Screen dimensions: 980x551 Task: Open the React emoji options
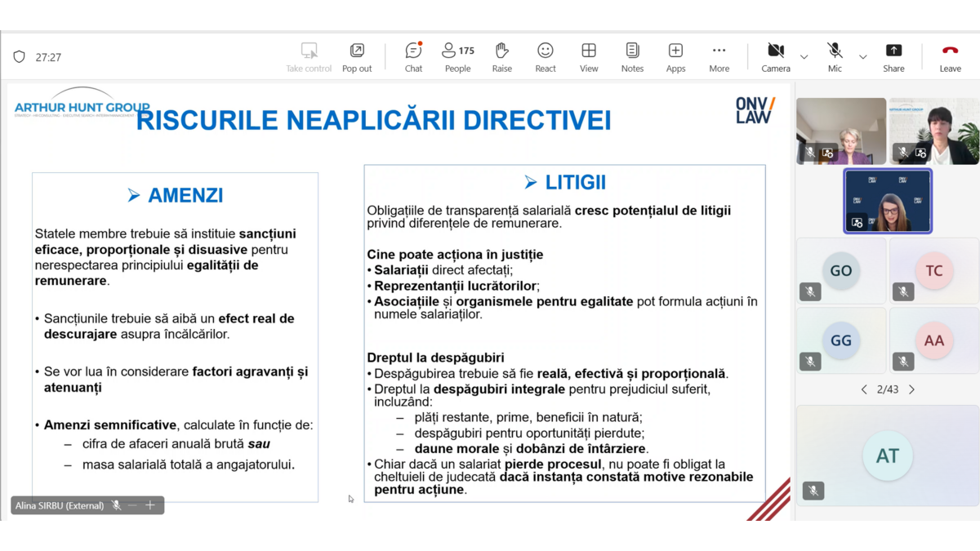coord(545,57)
